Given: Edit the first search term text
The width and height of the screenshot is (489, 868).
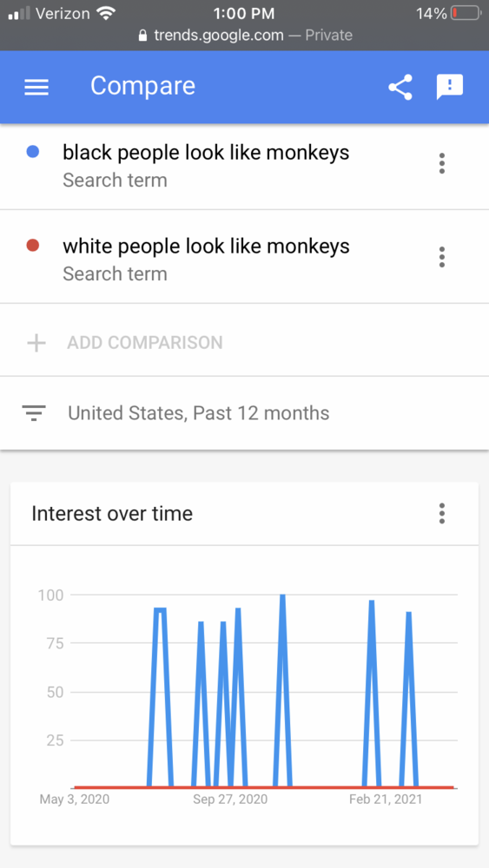Looking at the screenshot, I should point(206,152).
